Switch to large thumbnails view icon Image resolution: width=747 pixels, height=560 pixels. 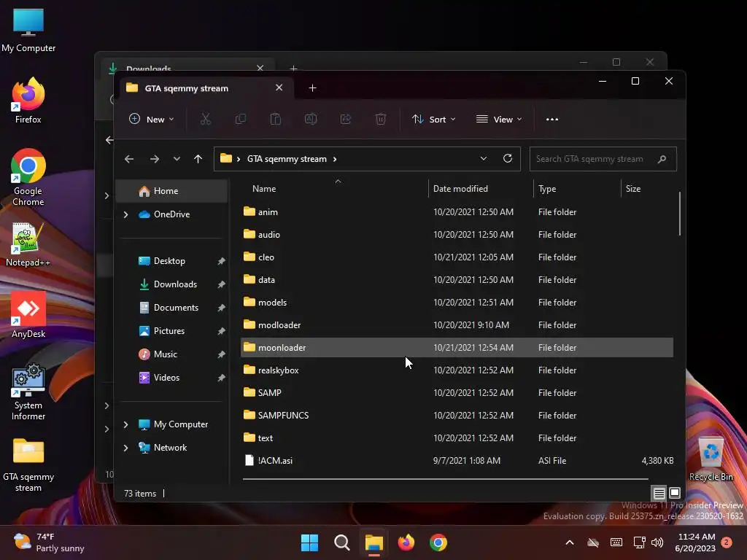tap(675, 493)
